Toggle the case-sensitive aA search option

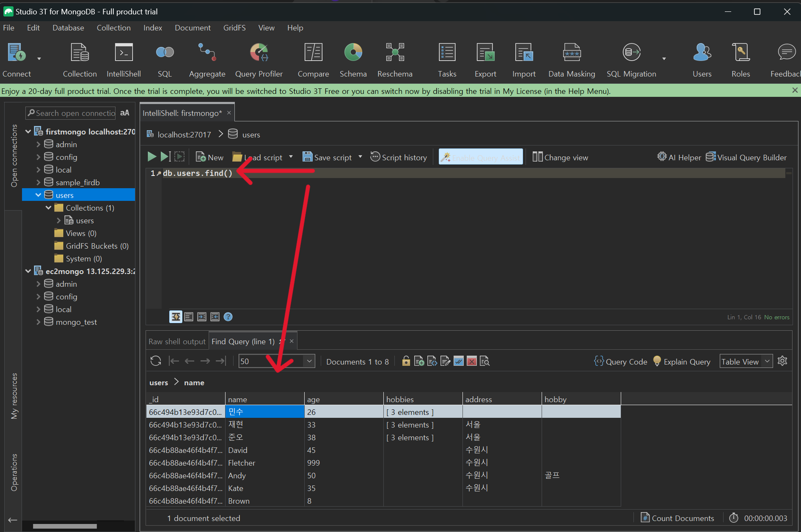[x=125, y=113]
